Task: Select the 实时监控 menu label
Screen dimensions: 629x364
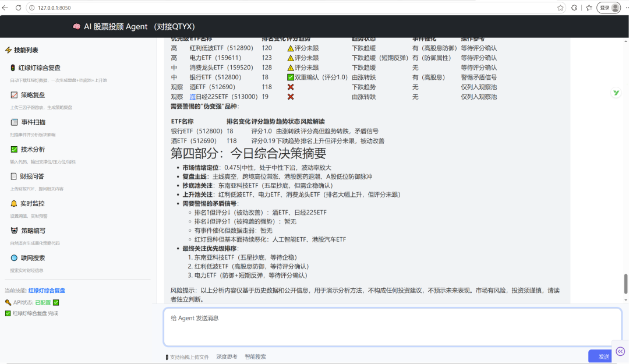Action: pyautogui.click(x=33, y=203)
